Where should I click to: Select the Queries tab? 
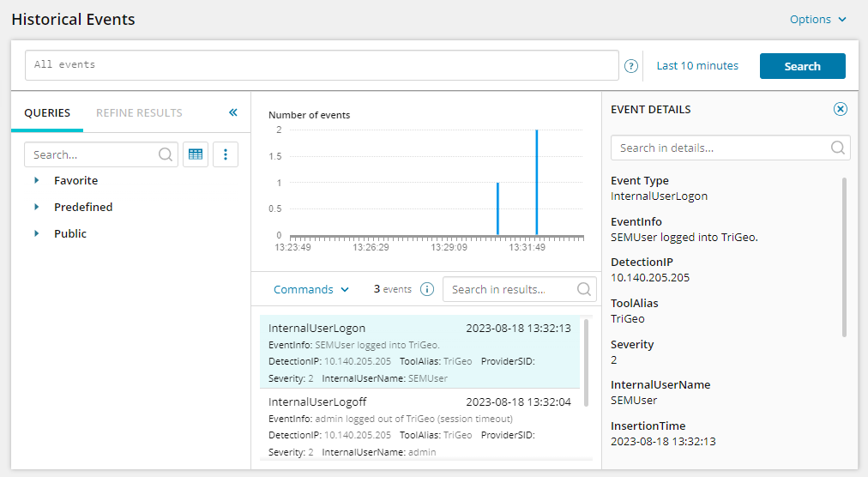tap(47, 112)
